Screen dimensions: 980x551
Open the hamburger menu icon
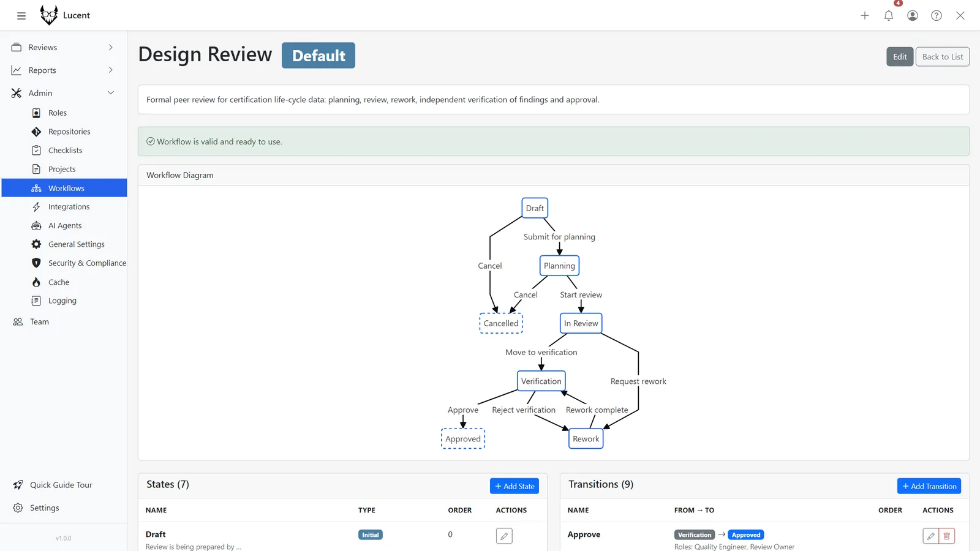pos(21,16)
